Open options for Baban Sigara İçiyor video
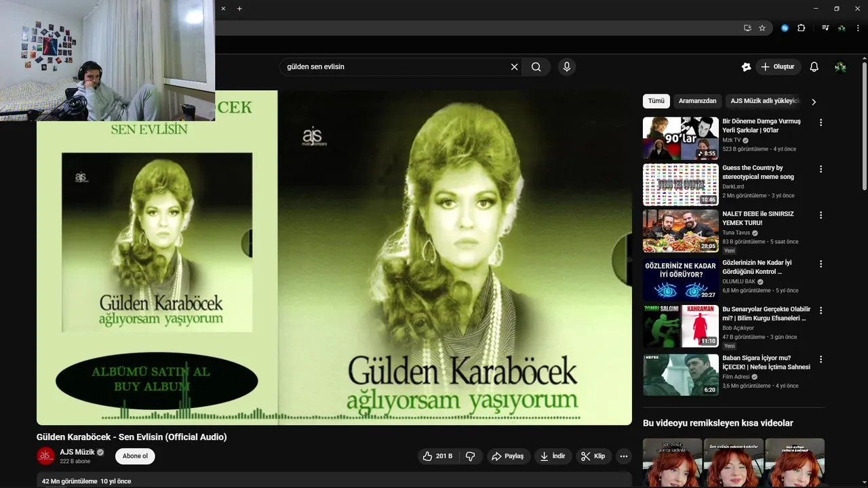 821,359
